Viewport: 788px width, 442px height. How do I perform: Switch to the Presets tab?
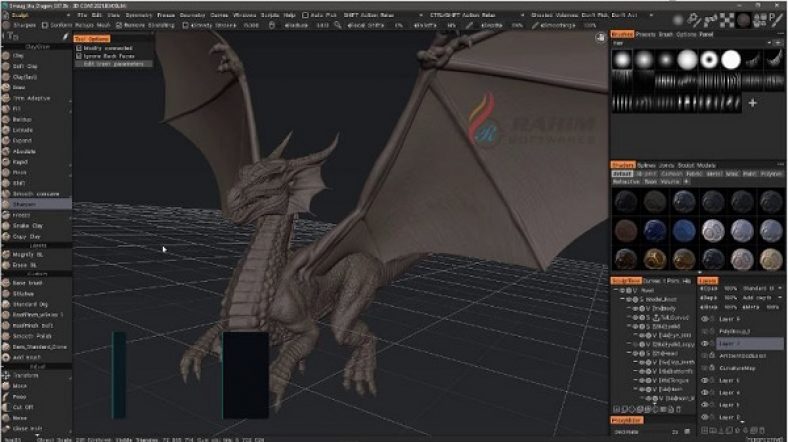point(648,34)
